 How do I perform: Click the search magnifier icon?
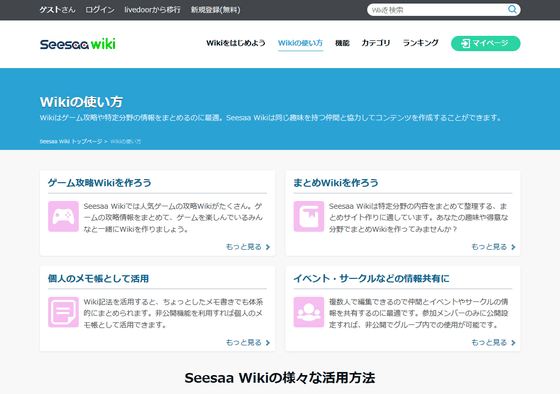tap(512, 10)
